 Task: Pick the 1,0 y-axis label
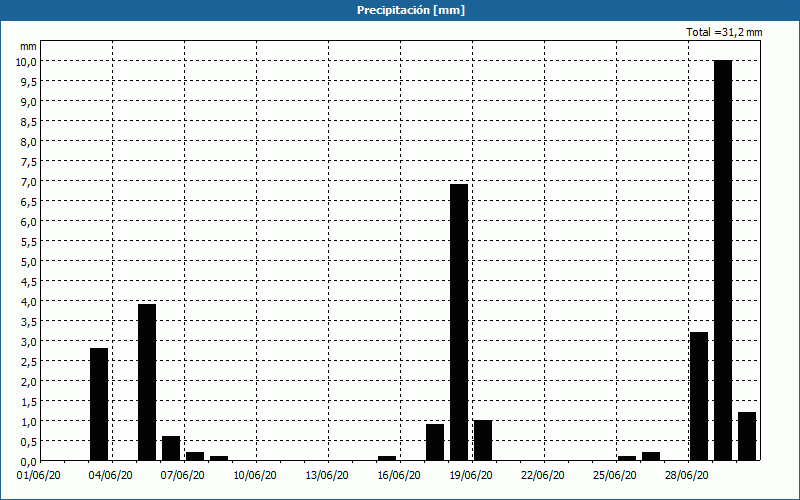click(29, 421)
